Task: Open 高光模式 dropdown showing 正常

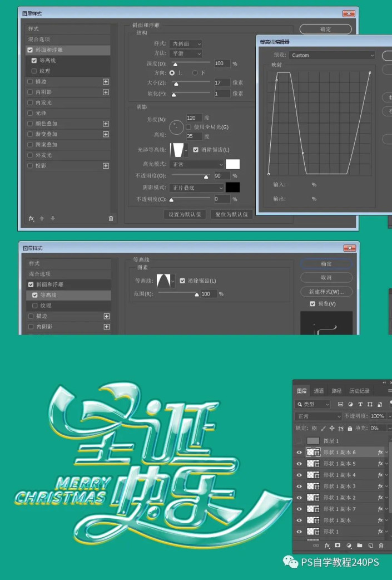Action: (196, 164)
